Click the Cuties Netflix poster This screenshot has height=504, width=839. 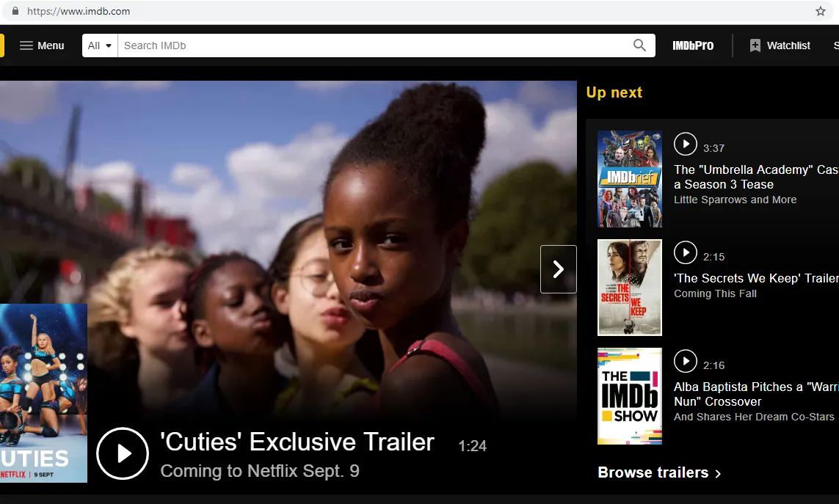tap(43, 393)
